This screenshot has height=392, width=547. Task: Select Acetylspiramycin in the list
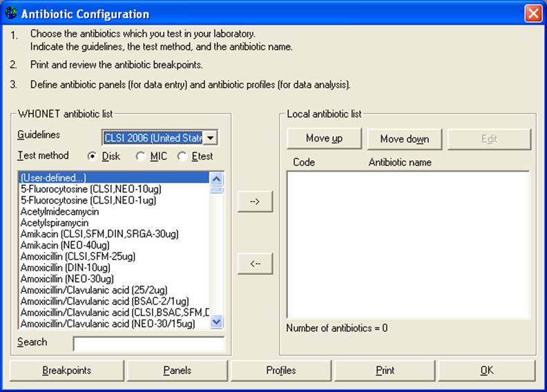pos(114,223)
